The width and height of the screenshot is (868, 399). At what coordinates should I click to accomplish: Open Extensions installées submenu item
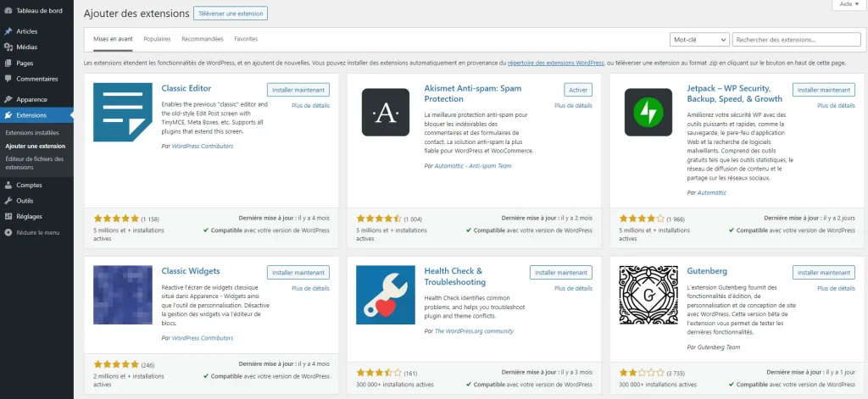point(32,133)
